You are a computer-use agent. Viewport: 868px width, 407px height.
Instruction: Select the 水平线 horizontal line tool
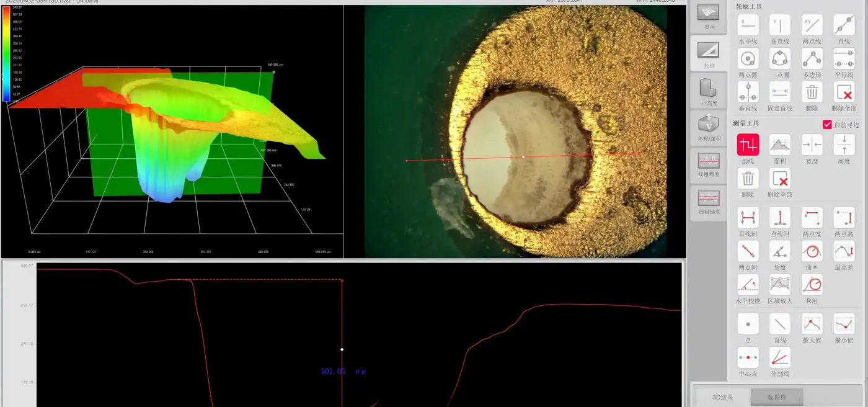[748, 25]
